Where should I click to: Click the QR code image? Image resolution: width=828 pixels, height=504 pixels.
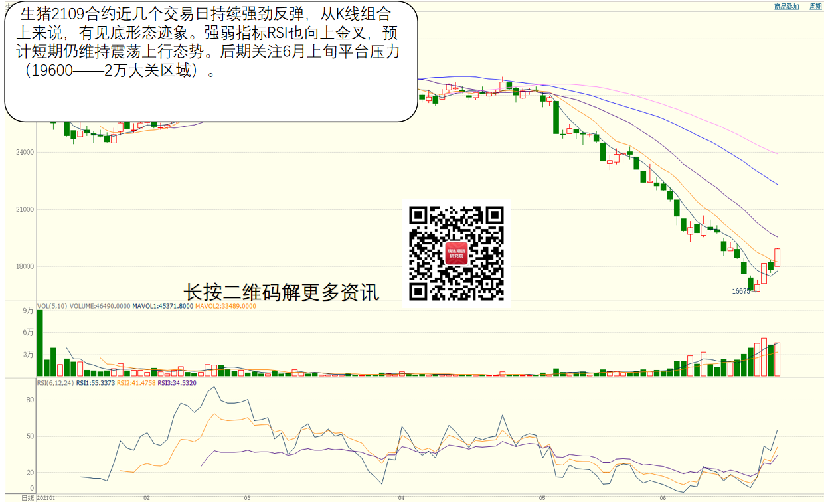[x=456, y=252]
